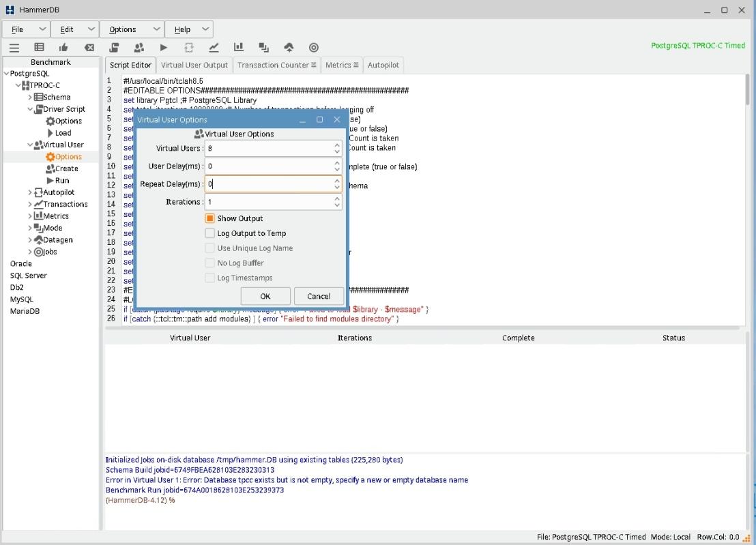Enable Log Output to Temp checkbox

(210, 233)
